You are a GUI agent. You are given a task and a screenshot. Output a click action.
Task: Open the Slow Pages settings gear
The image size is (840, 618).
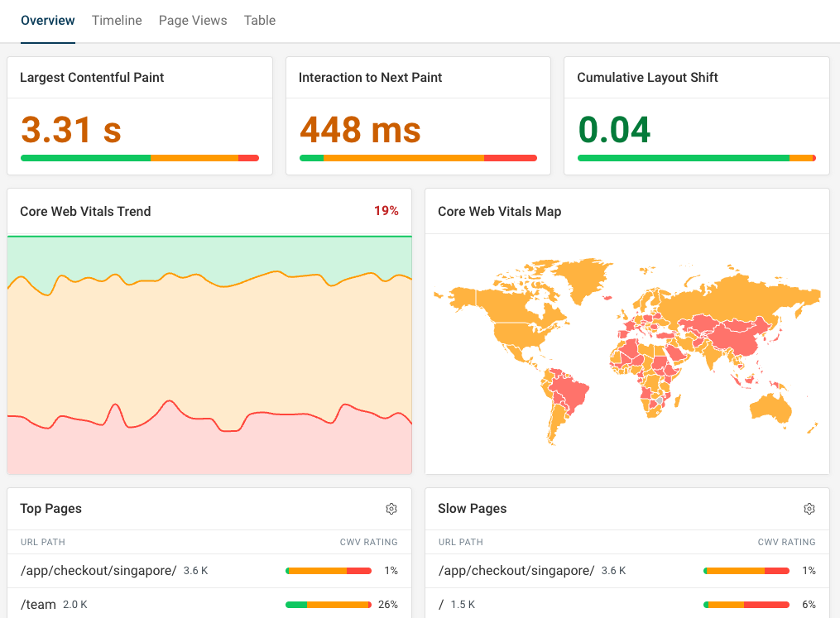coord(809,509)
